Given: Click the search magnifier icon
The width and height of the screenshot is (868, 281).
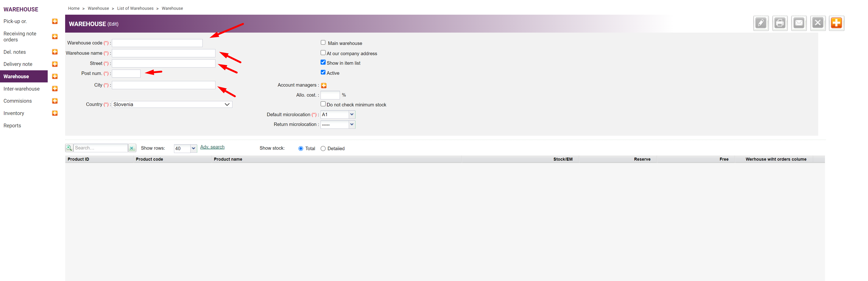Looking at the screenshot, I should (69, 148).
